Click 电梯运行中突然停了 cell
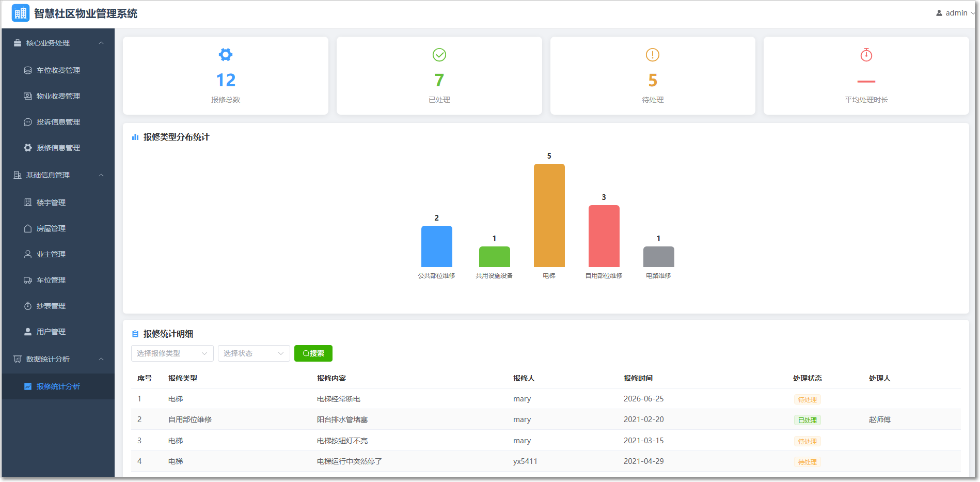Viewport: 980px width, 482px height. [350, 461]
